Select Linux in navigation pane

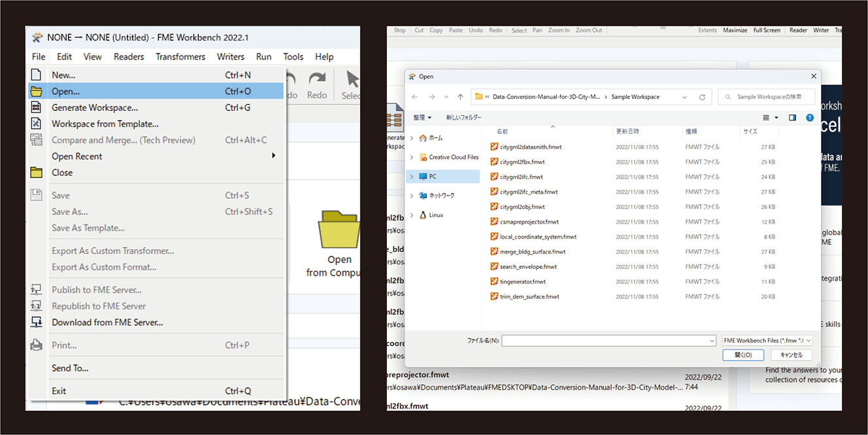tap(436, 215)
